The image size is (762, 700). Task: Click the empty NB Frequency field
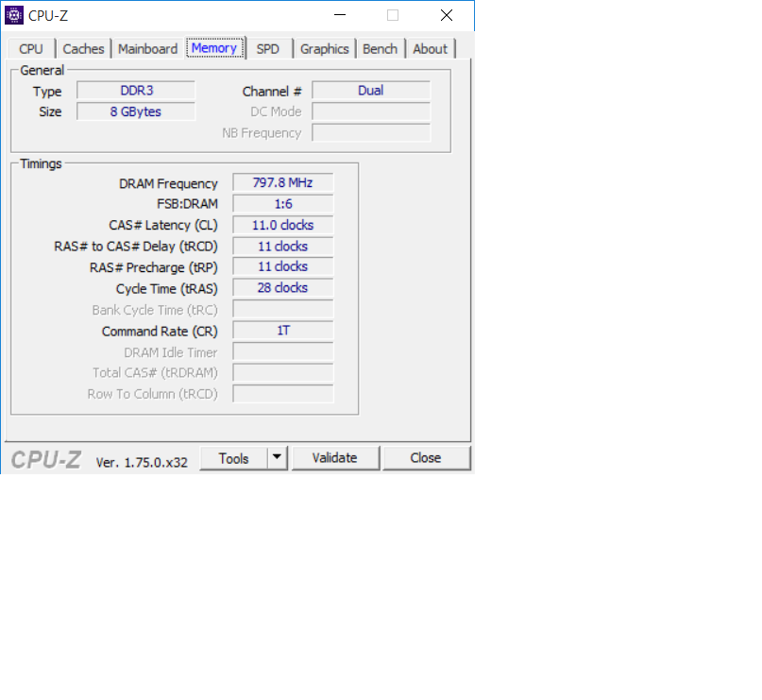tap(371, 132)
